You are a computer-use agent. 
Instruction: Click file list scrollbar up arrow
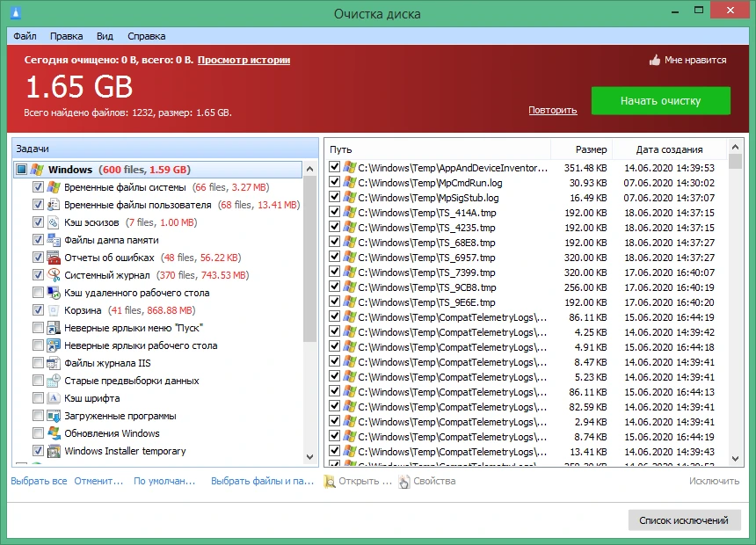click(x=735, y=147)
